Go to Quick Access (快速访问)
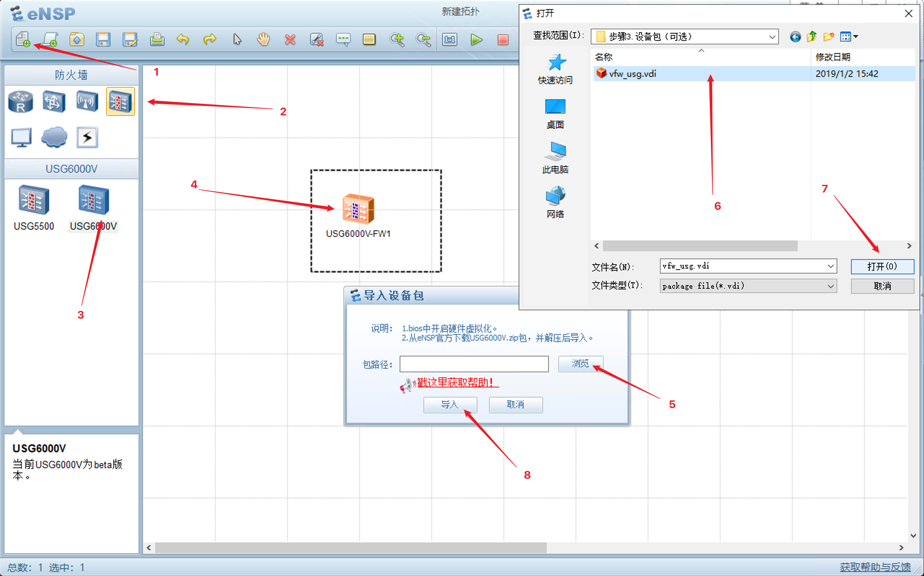The image size is (924, 576). [x=555, y=69]
